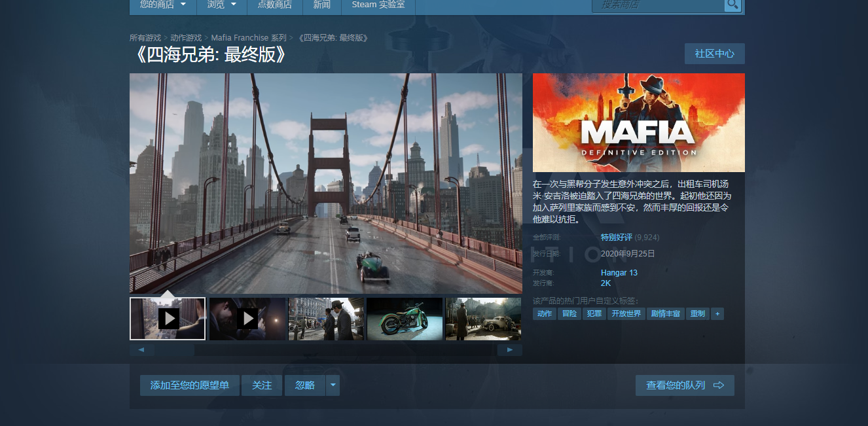Expand the ignore options dropdown arrow
The height and width of the screenshot is (426, 868).
pos(333,385)
